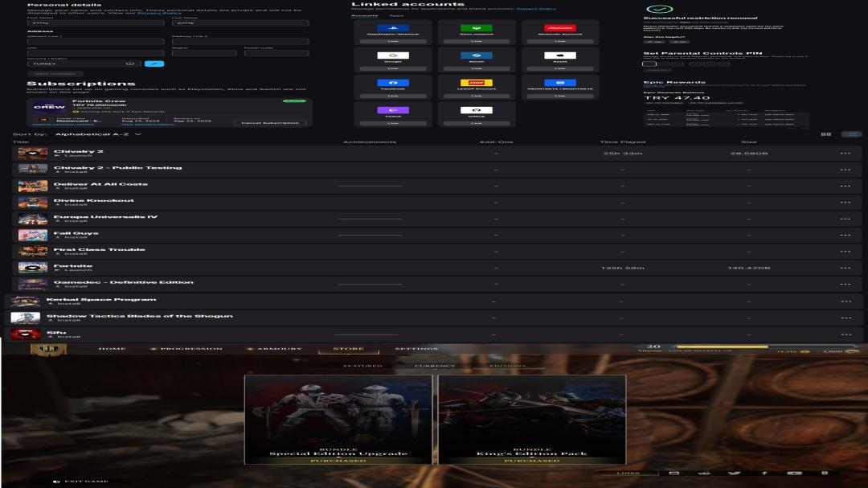The image size is (868, 488).
Task: Click the Google logo in Linked accounts
Action: tap(393, 55)
